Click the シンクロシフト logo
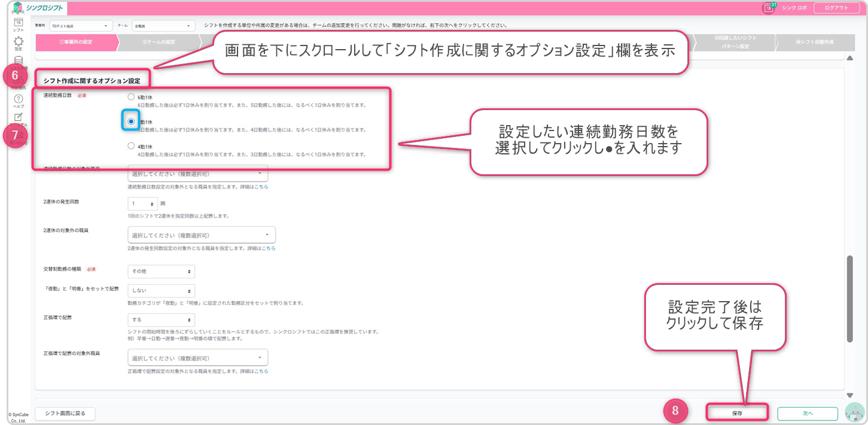Image resolution: width=868 pixels, height=425 pixels. tap(39, 8)
